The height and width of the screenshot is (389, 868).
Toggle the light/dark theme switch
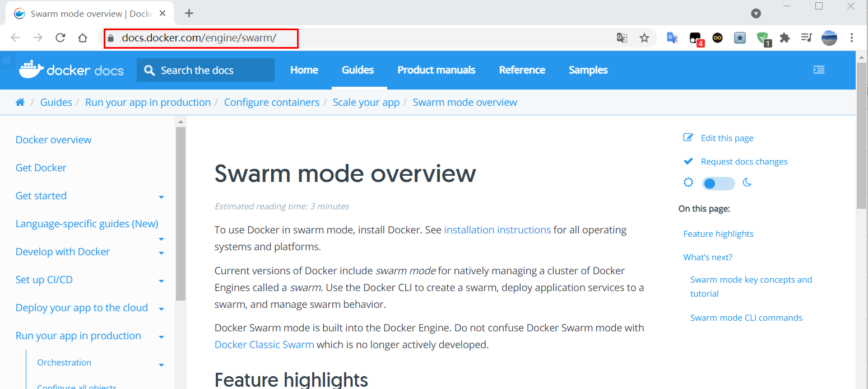718,183
